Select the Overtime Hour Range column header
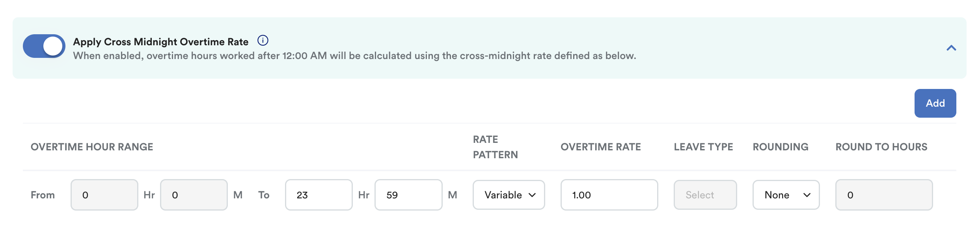 tap(92, 147)
